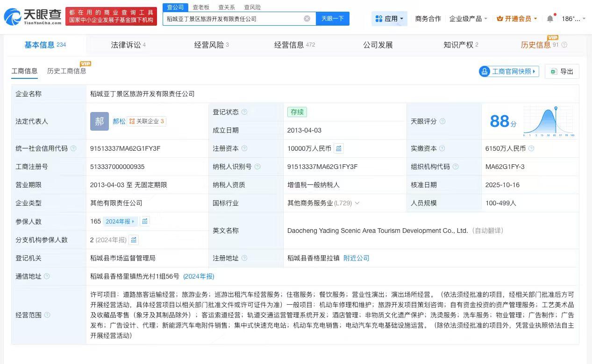The image size is (592, 364).
Task: Click registration number 513337000000935
Action: click(x=117, y=167)
